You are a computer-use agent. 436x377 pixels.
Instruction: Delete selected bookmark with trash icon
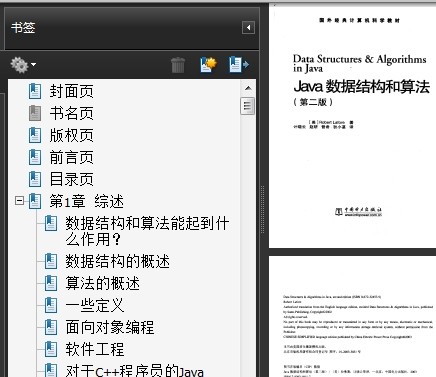(178, 65)
